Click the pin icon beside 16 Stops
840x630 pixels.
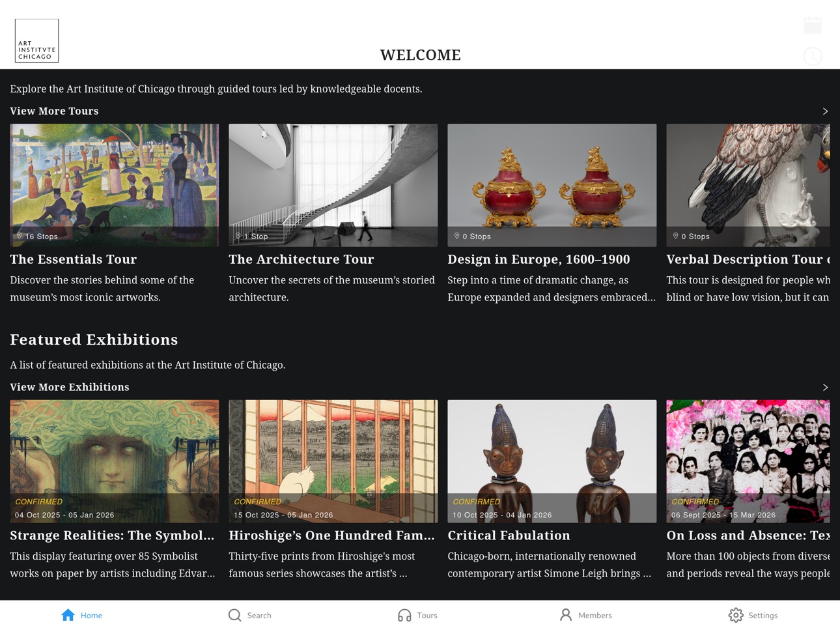(x=20, y=236)
